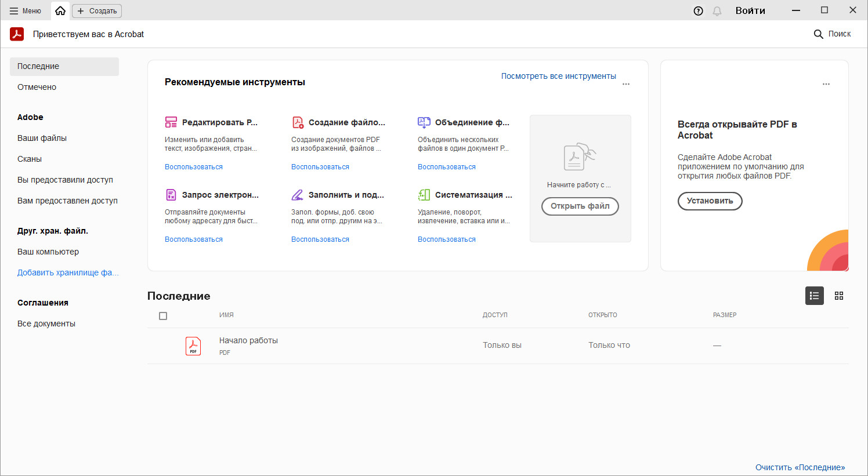The height and width of the screenshot is (476, 868).
Task: Click the Combine files tool icon
Action: [x=424, y=122]
